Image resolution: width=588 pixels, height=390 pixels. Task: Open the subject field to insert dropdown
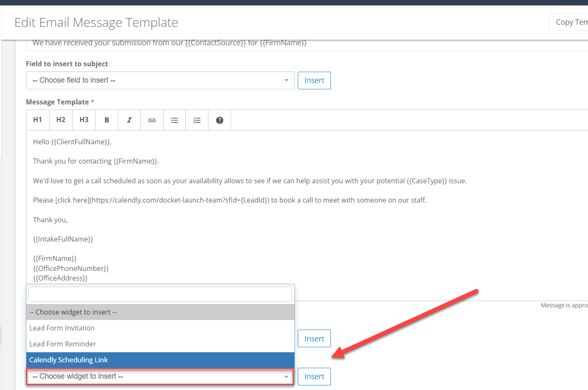point(160,81)
